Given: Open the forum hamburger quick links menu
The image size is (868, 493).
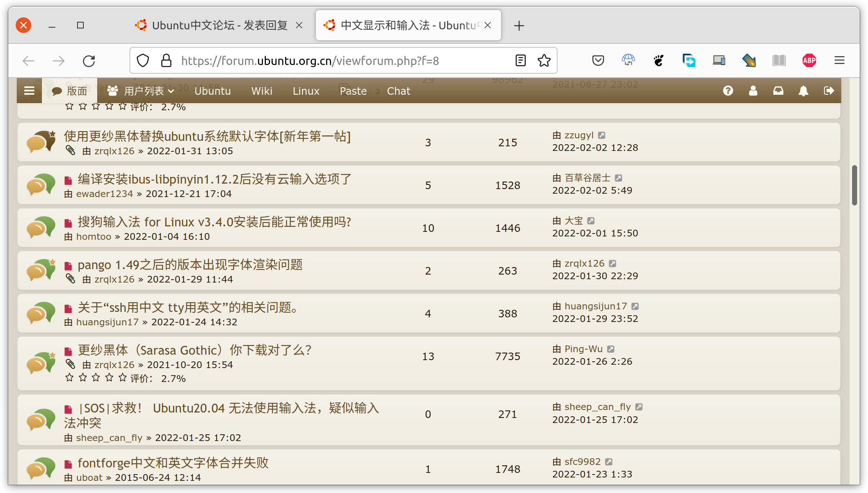Looking at the screenshot, I should [29, 91].
